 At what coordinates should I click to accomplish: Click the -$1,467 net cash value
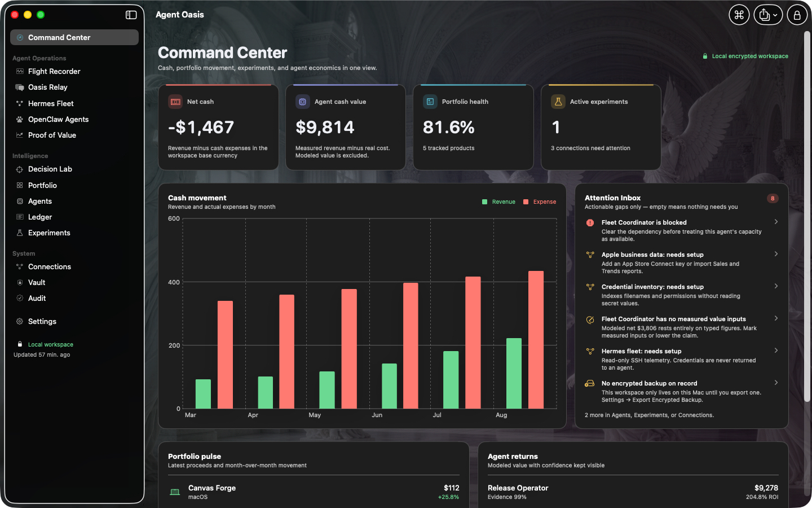click(201, 128)
